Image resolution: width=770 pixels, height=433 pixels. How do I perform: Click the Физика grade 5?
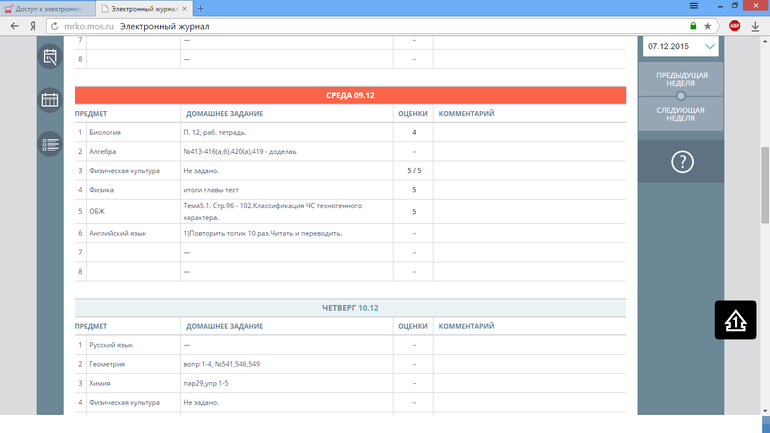414,190
